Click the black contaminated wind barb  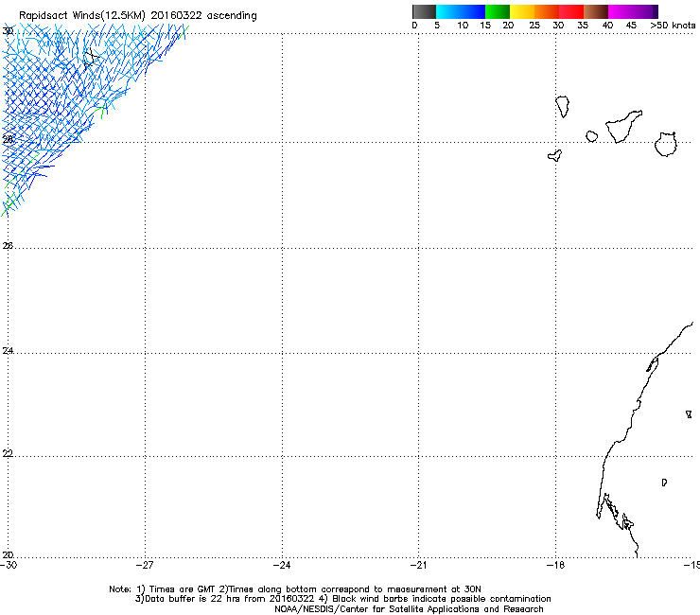coord(92,59)
